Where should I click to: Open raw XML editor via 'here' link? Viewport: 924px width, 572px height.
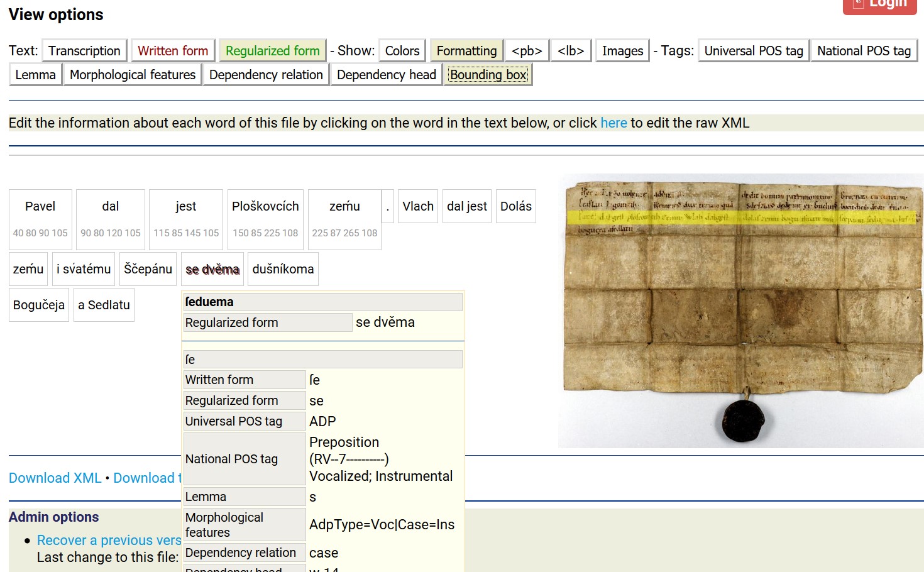pos(613,123)
